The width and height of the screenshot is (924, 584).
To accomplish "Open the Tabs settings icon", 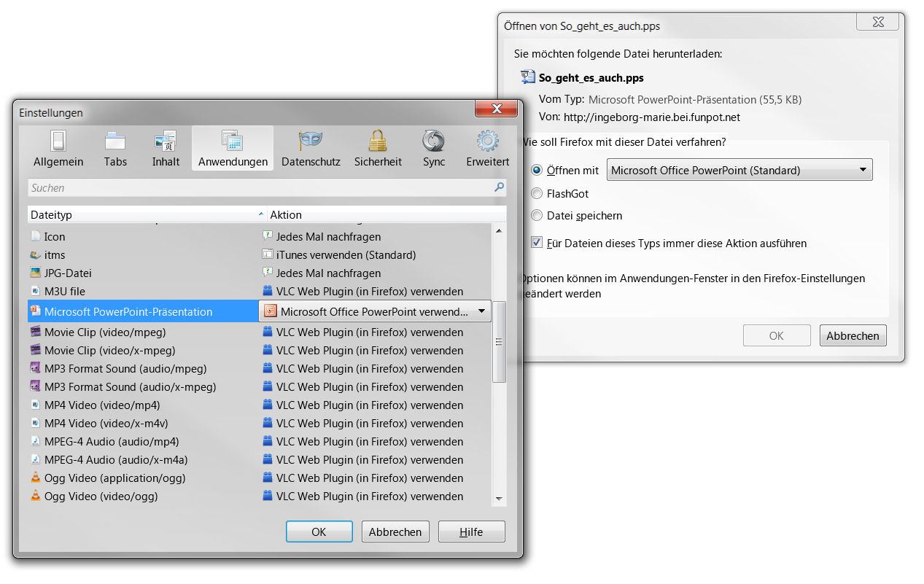I will 115,141.
